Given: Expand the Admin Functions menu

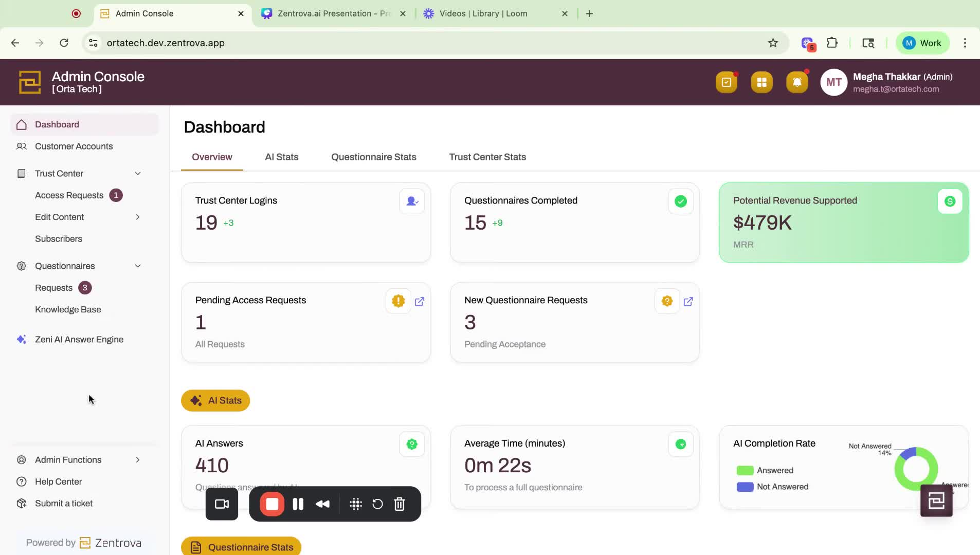Looking at the screenshot, I should pos(138,460).
